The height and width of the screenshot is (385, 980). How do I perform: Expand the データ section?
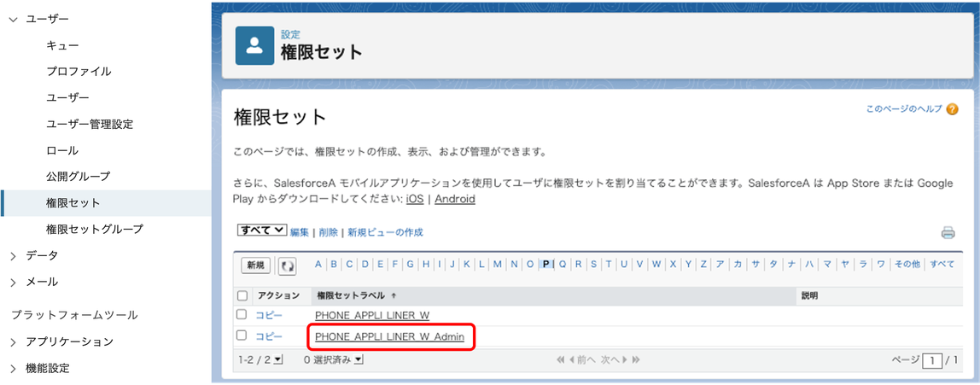[14, 255]
